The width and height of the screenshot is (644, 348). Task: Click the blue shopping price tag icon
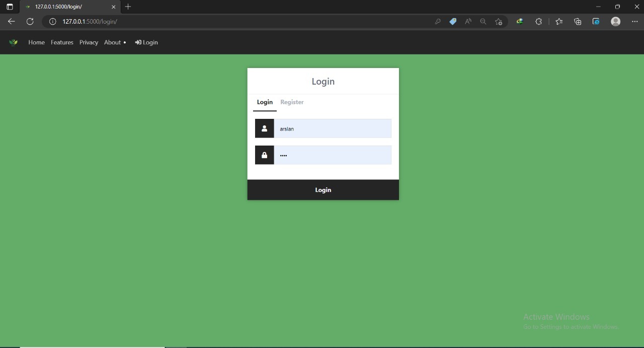point(453,22)
